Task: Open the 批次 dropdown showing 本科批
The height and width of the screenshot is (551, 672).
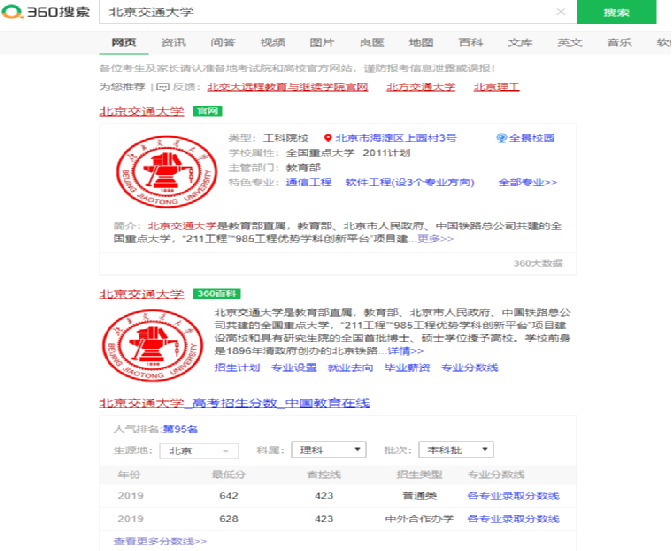Action: pyautogui.click(x=456, y=450)
